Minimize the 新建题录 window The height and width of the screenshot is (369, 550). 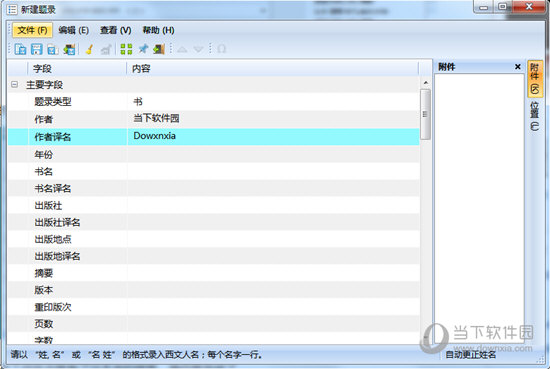tap(484, 7)
